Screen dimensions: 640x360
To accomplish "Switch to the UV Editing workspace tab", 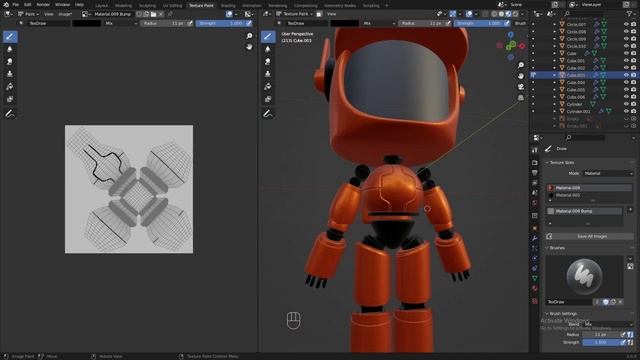I will click(172, 6).
